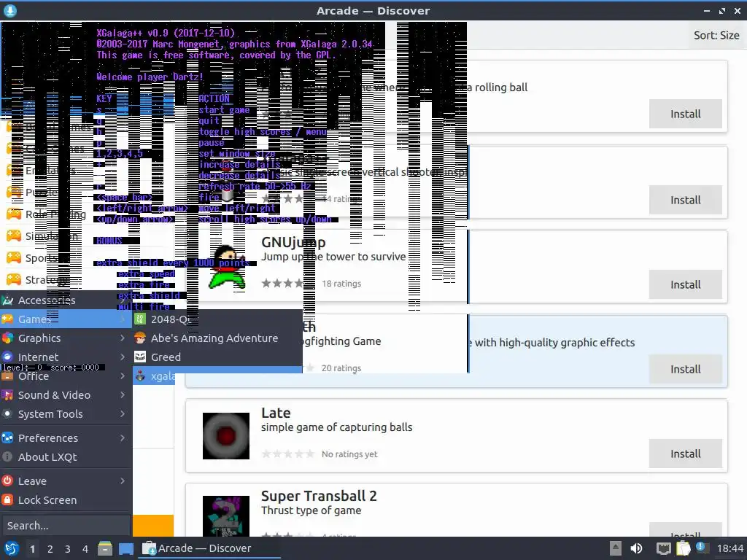Expand Internet submenu arrow
Screen dimensions: 747x560
123,357
